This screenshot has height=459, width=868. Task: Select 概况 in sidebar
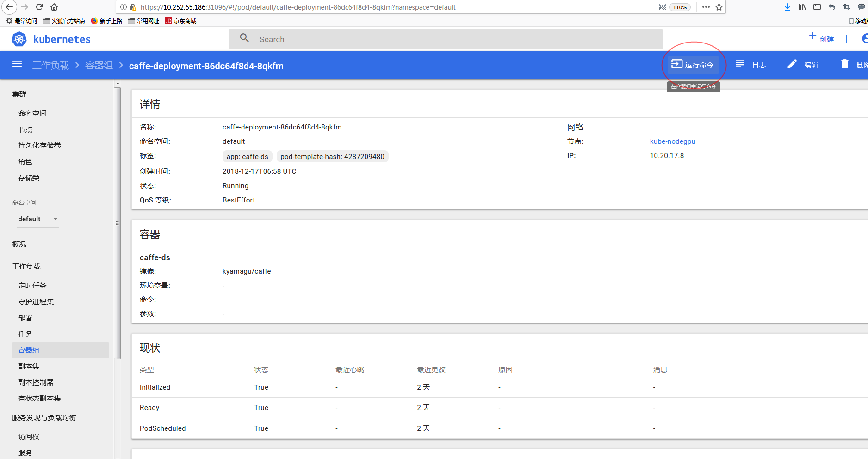pos(19,244)
